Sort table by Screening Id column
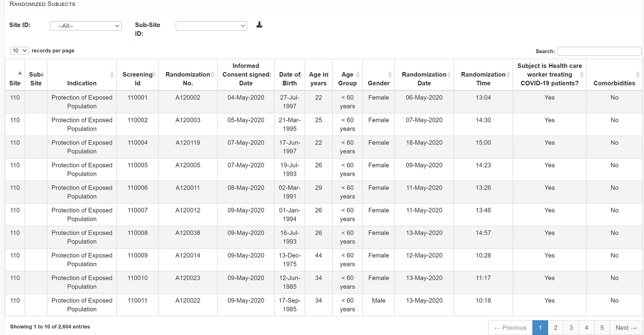 tap(137, 78)
